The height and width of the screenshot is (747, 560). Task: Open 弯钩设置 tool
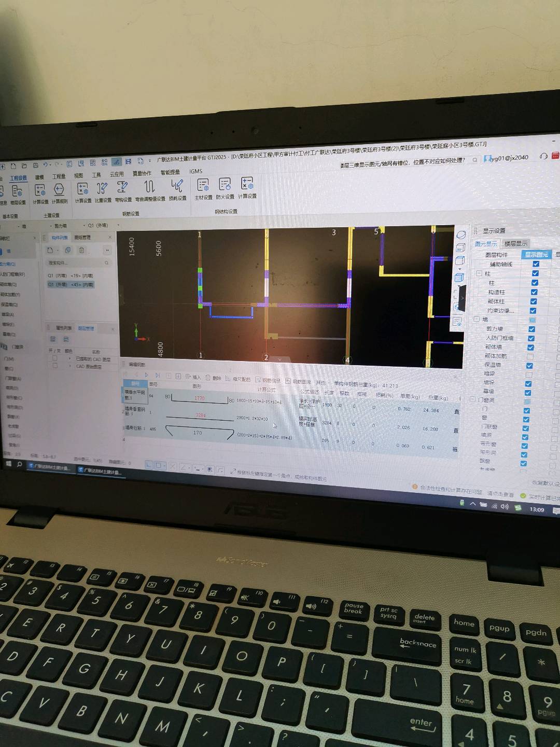[123, 191]
